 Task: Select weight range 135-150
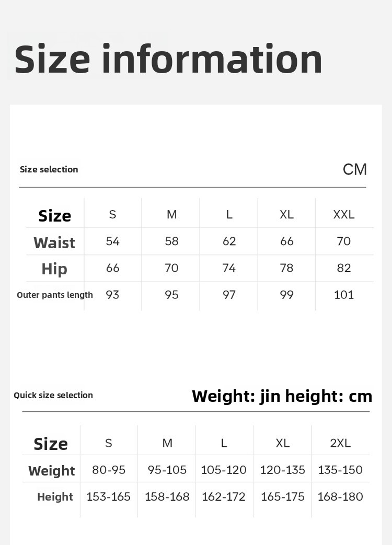(x=340, y=470)
